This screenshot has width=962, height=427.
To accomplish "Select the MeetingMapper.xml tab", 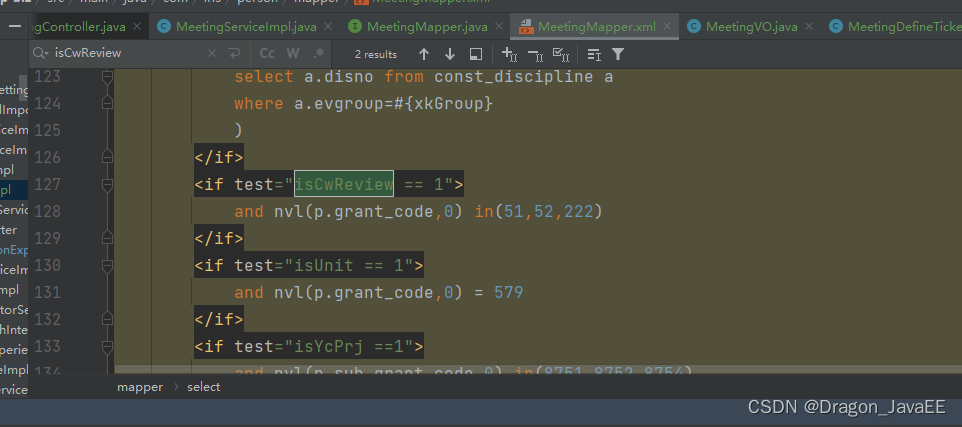I will click(x=596, y=26).
